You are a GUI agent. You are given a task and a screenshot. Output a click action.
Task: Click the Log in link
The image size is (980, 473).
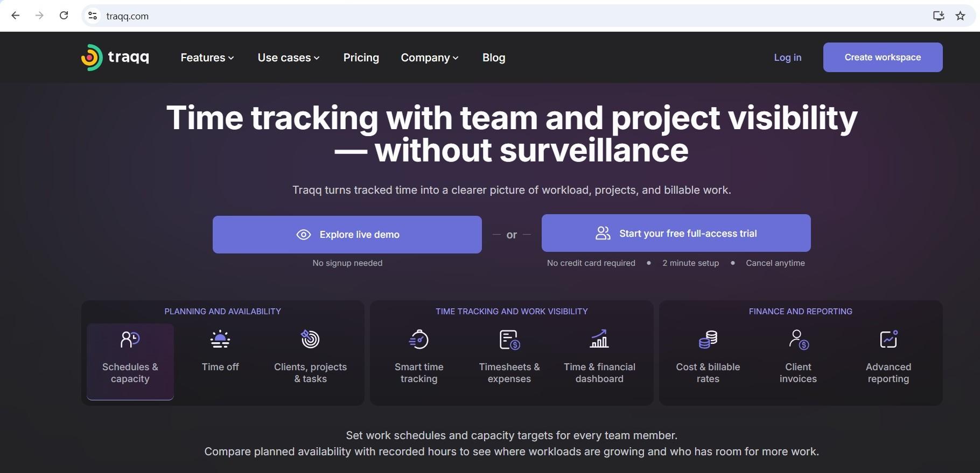point(788,58)
